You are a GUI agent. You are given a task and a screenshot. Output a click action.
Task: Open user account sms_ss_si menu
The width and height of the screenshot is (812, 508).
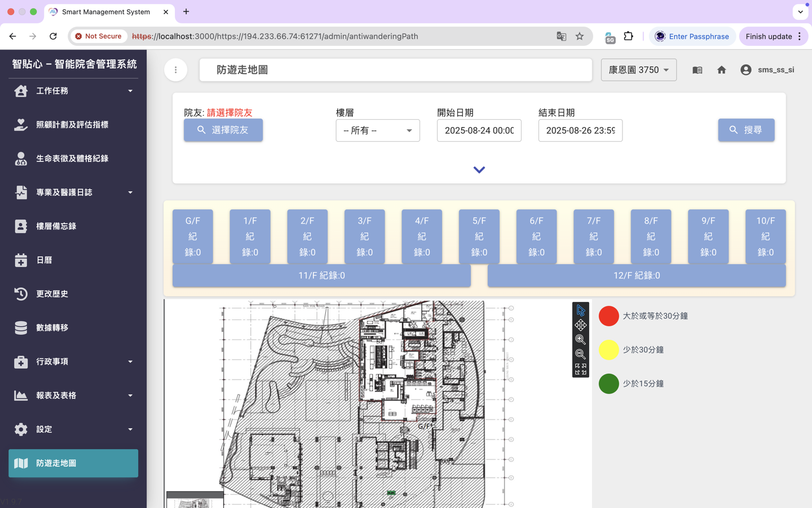[767, 70]
